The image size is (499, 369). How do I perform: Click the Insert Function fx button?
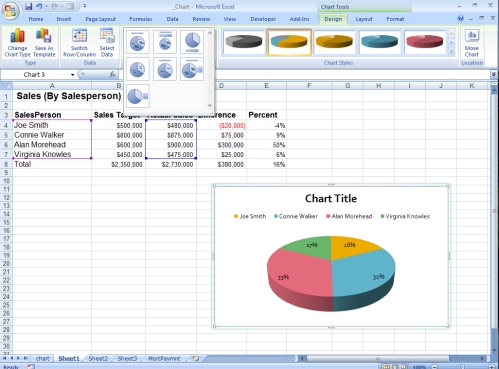(x=112, y=75)
